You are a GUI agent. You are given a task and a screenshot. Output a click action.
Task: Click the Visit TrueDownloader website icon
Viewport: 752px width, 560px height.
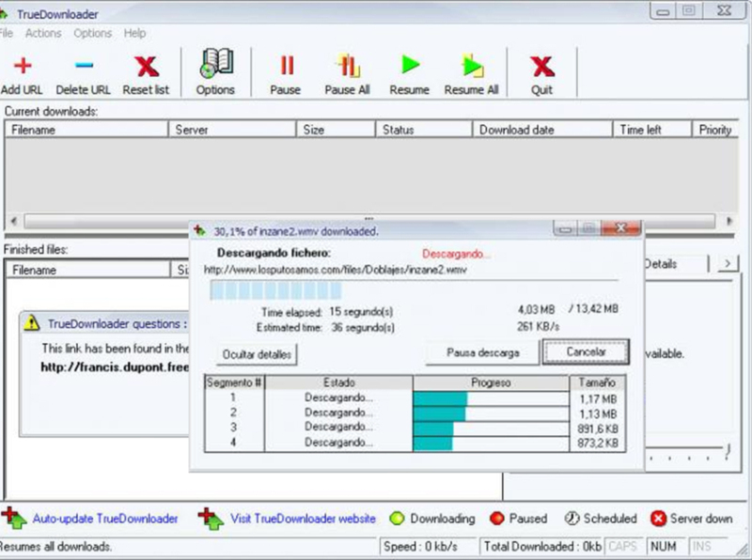(211, 519)
